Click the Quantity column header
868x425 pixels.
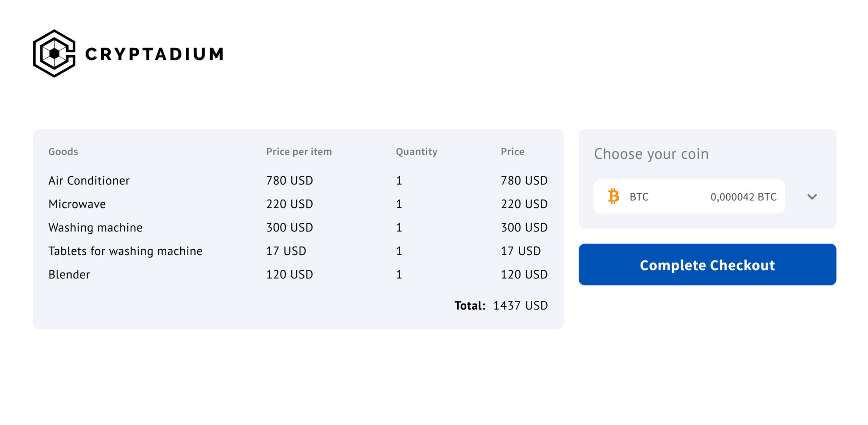[x=416, y=152]
